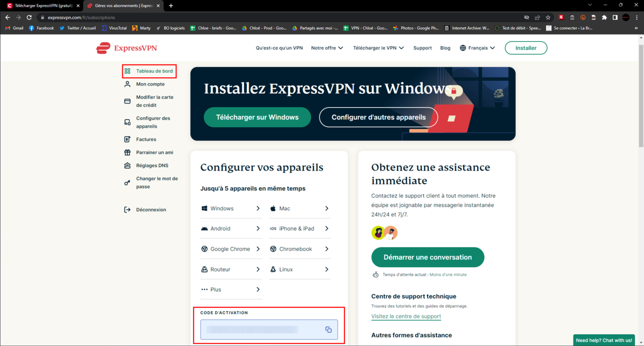Image resolution: width=644 pixels, height=346 pixels.
Task: Open Linux setup row
Action: pos(299,269)
